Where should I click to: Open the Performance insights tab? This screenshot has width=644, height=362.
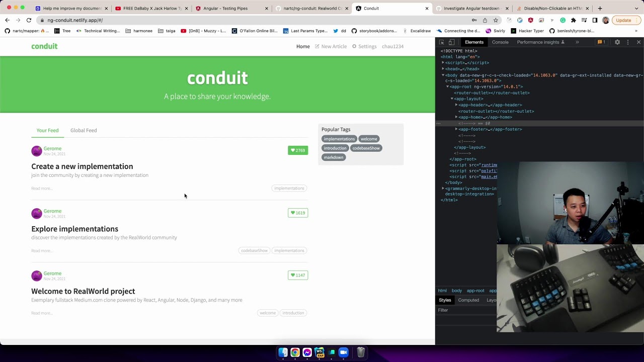pos(540,42)
